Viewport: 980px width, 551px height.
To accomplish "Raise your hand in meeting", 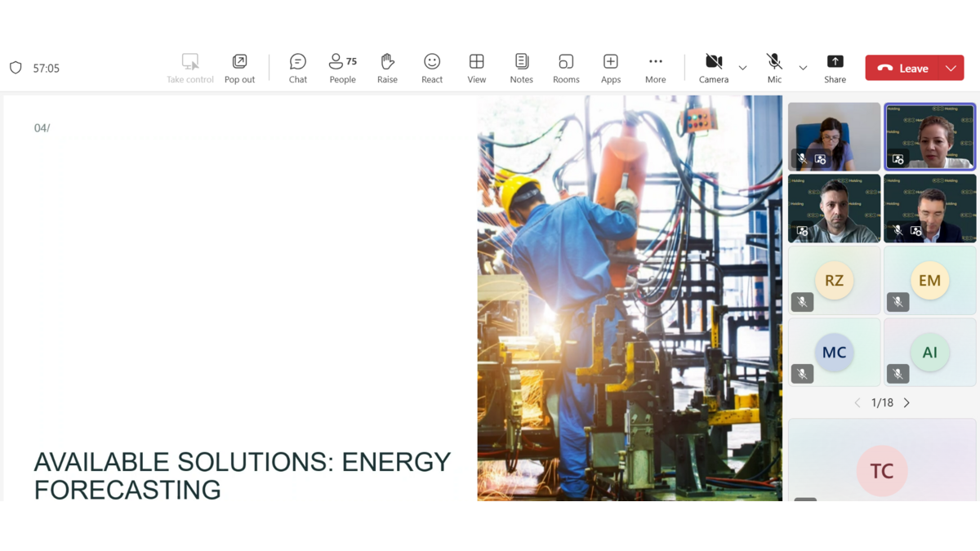I will pyautogui.click(x=387, y=68).
